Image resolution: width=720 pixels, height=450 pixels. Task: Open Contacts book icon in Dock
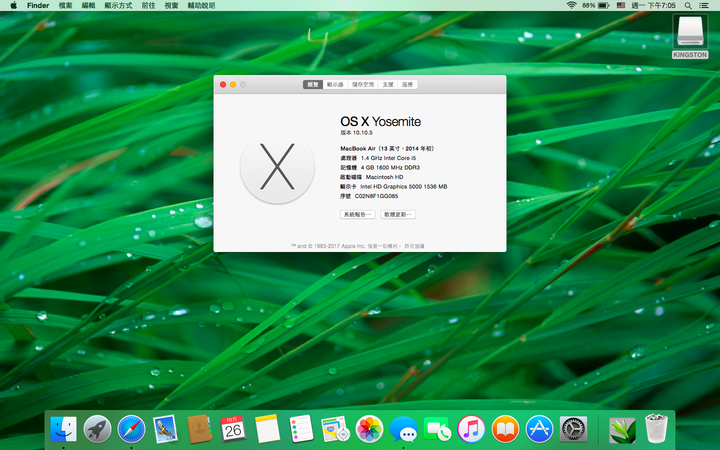199,429
